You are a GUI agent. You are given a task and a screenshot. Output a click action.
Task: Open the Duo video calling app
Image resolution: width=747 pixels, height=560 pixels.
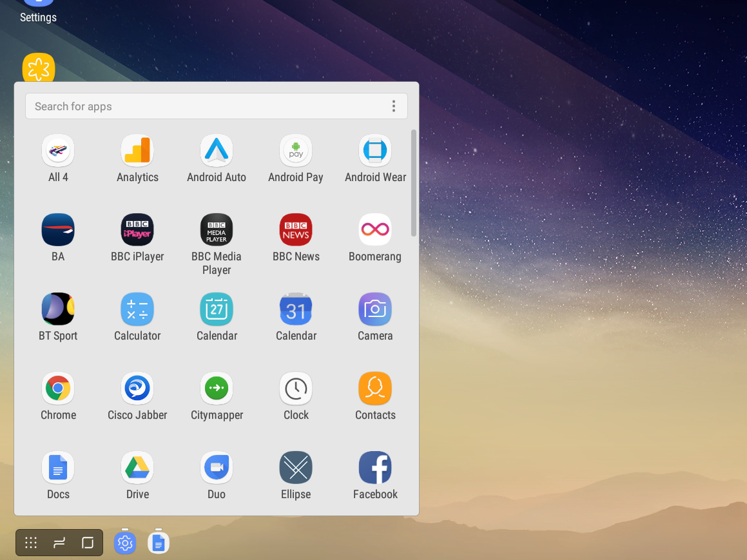click(x=217, y=468)
